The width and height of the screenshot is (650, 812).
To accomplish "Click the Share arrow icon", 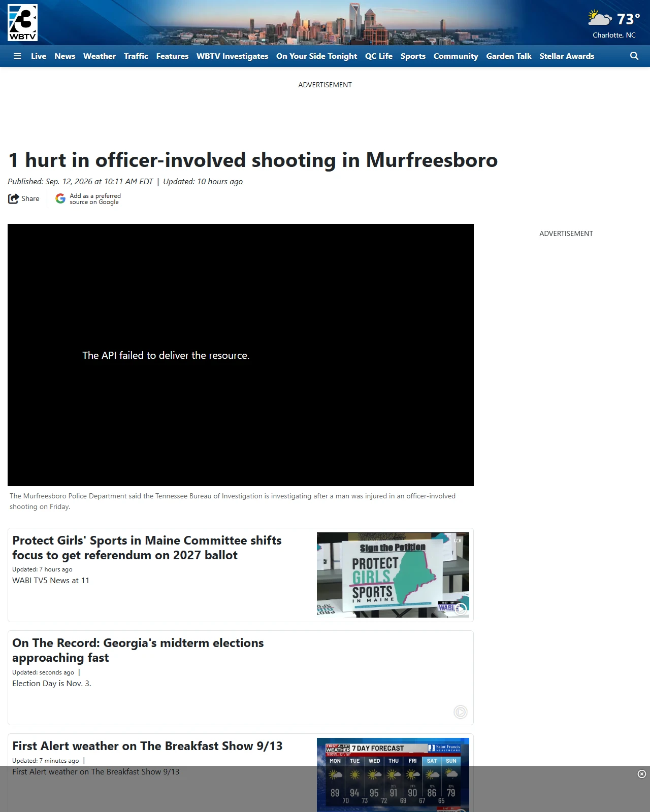I will [13, 198].
